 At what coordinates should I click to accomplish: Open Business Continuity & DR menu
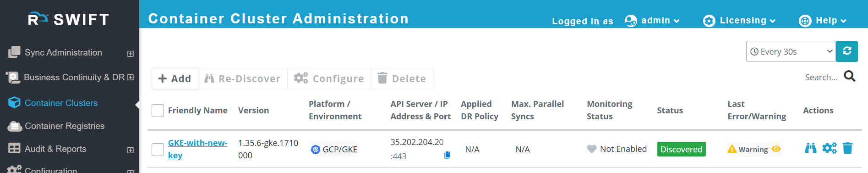[x=74, y=78]
